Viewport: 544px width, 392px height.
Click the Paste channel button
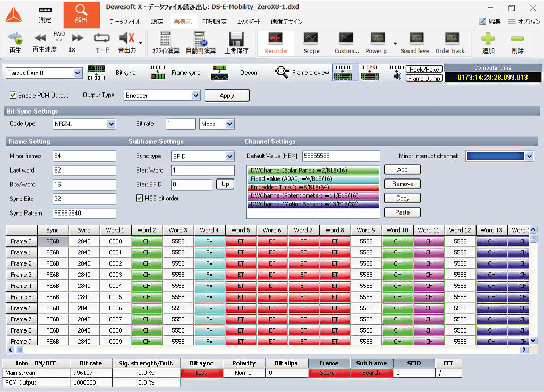click(403, 212)
